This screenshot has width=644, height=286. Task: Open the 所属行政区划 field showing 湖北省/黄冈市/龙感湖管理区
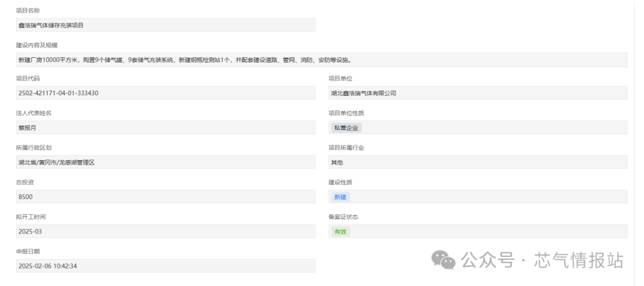click(165, 162)
